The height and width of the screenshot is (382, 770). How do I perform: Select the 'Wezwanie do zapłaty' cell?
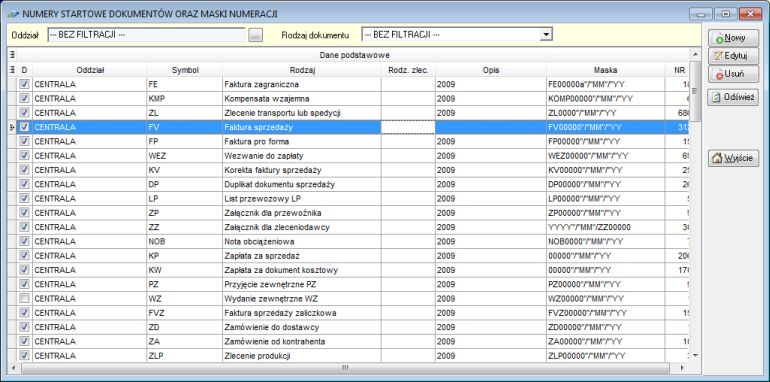302,156
